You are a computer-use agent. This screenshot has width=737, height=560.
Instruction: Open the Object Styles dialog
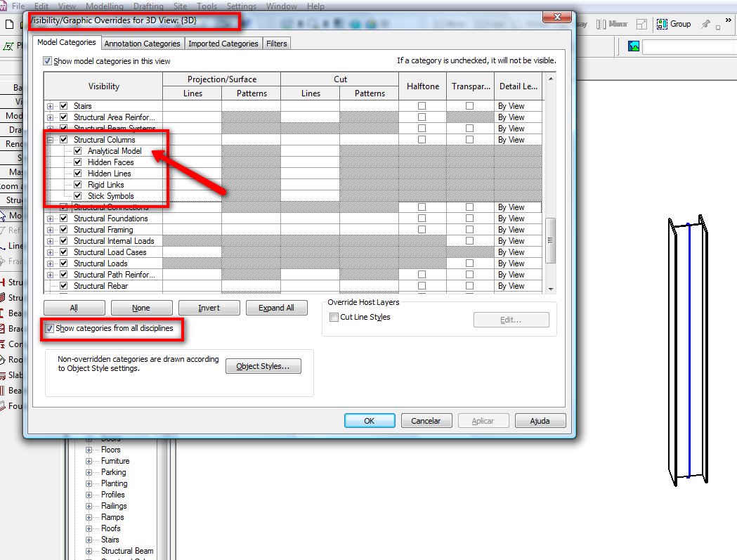click(x=263, y=366)
